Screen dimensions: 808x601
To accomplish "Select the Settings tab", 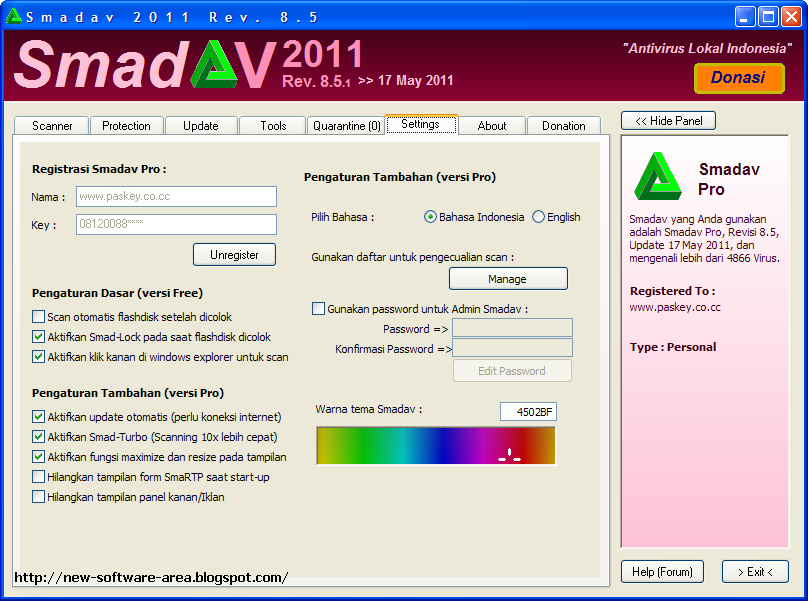I will [x=421, y=124].
